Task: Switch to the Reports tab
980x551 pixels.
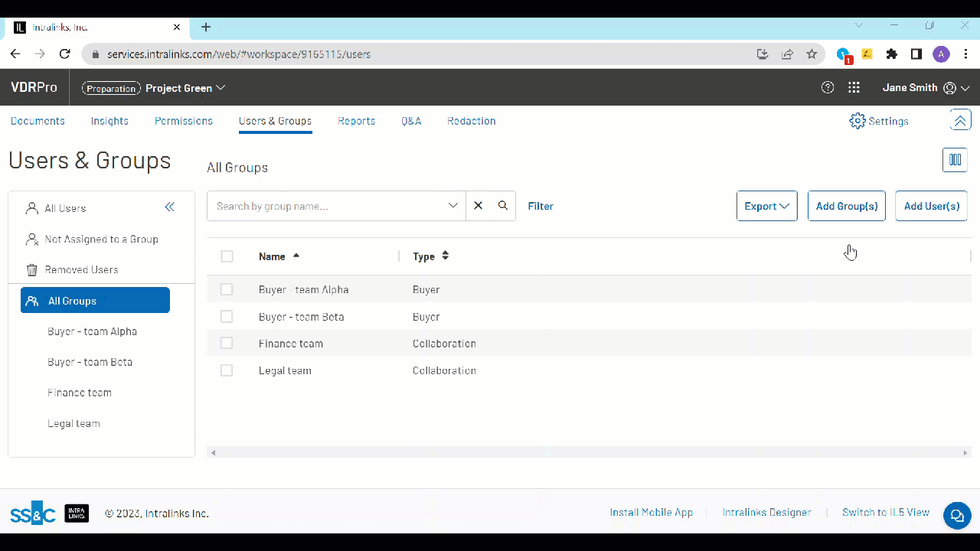Action: coord(357,121)
